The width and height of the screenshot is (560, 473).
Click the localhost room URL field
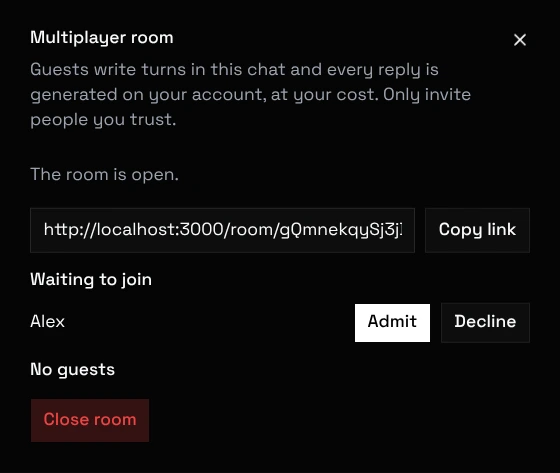(x=222, y=230)
